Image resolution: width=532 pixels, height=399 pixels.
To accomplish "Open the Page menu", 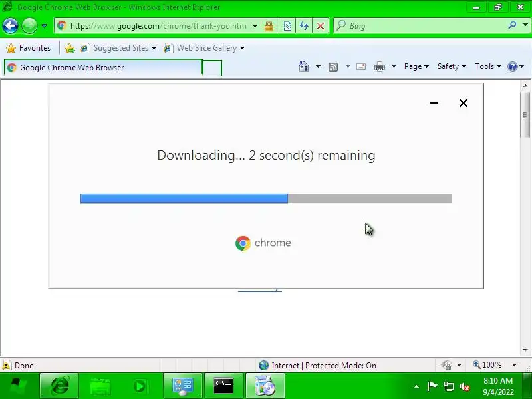I will [416, 66].
